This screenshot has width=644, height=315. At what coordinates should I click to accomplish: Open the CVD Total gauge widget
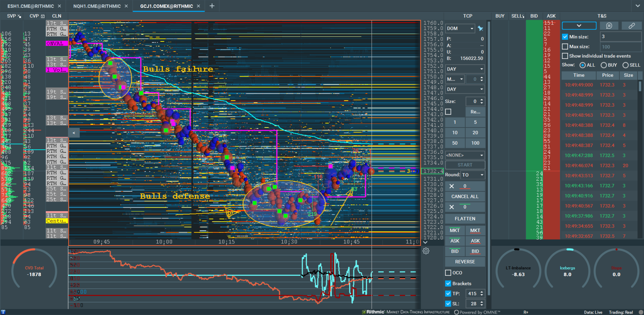tap(34, 268)
